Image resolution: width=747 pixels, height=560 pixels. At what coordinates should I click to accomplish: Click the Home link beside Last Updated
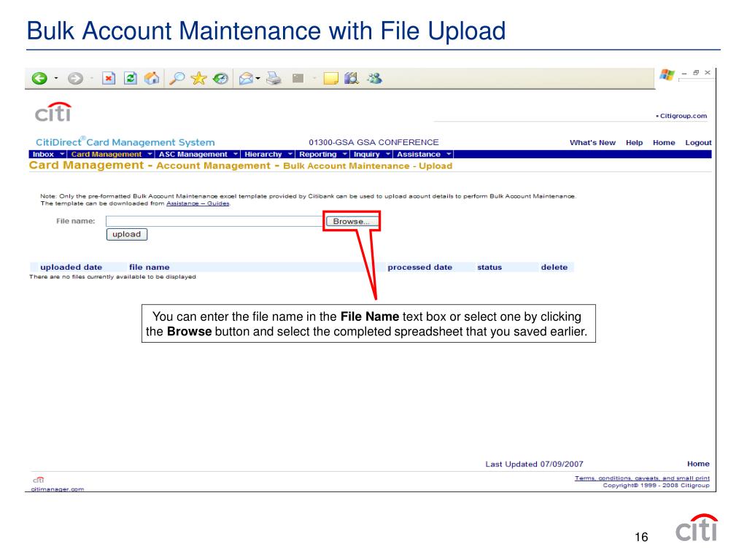698,464
